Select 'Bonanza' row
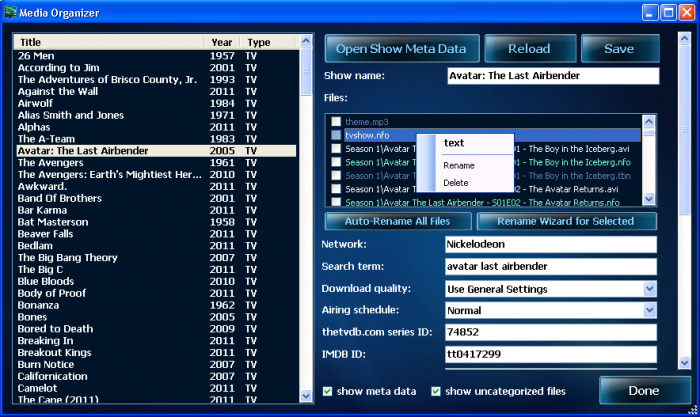 pos(156,305)
